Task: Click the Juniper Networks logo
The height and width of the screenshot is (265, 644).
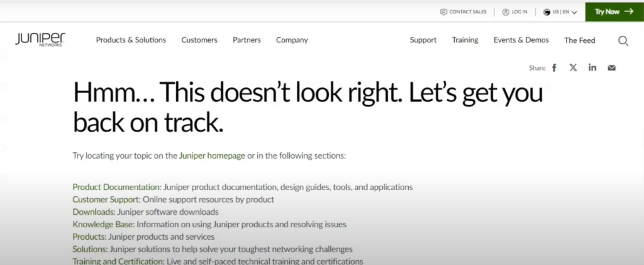Action: [x=40, y=40]
